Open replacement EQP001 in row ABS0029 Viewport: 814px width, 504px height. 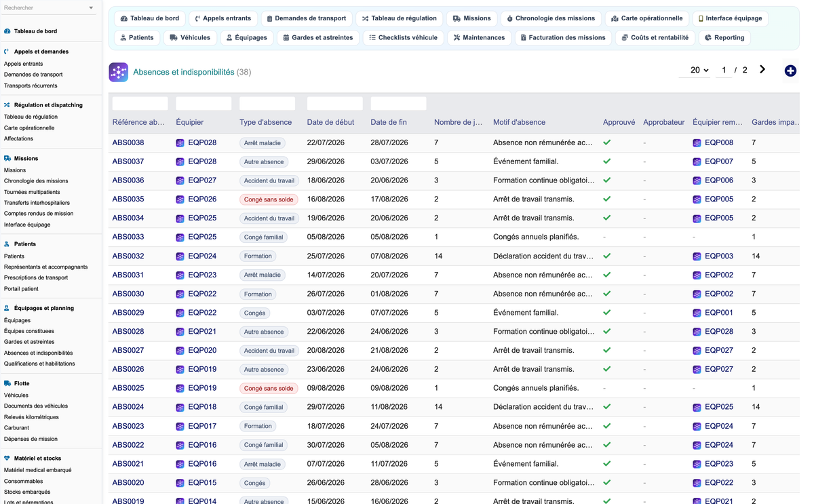click(x=718, y=313)
